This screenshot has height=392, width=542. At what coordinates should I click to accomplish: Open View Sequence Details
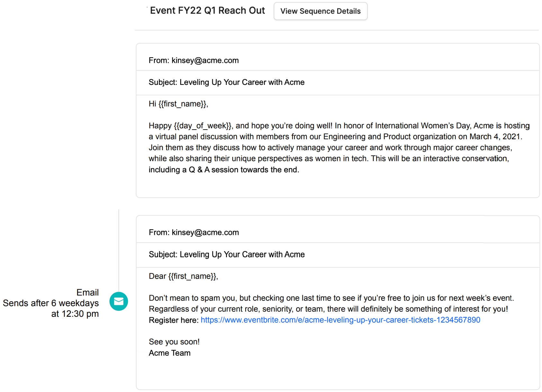point(320,11)
